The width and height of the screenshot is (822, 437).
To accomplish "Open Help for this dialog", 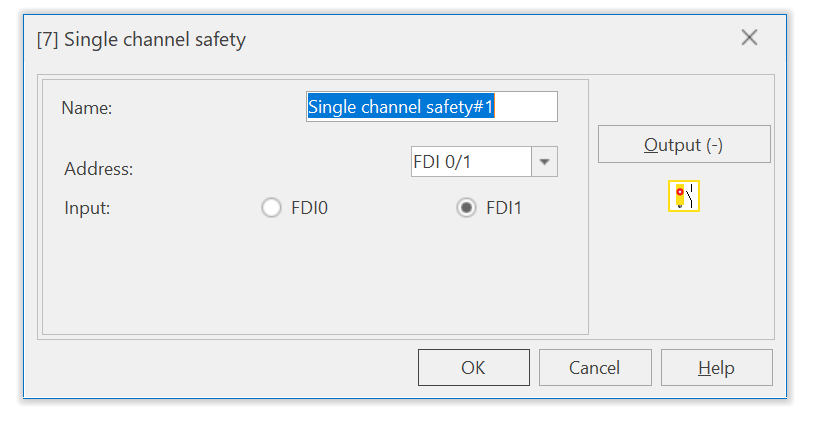I will point(717,367).
